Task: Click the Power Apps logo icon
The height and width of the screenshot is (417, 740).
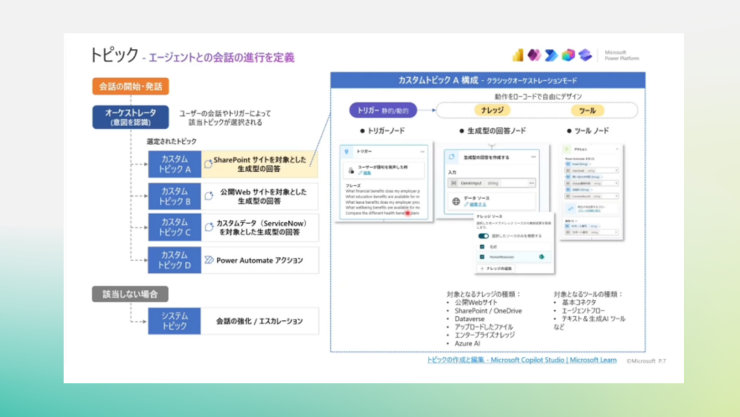Action: pos(534,55)
